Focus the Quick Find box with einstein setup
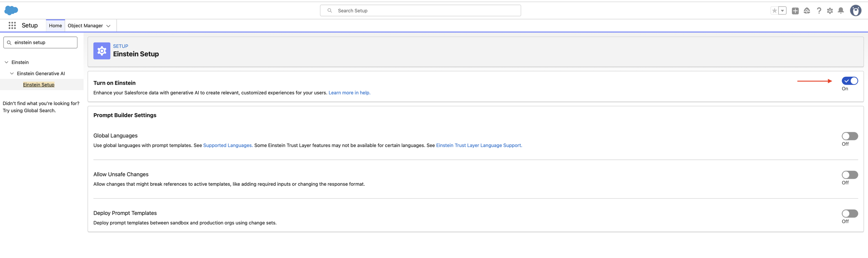This screenshot has width=868, height=258. (x=40, y=43)
